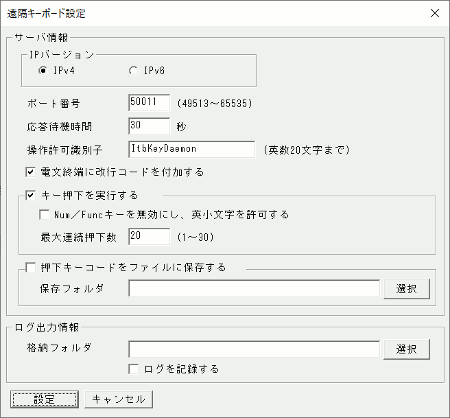Click the 保存フォルダ path field

coord(254,288)
